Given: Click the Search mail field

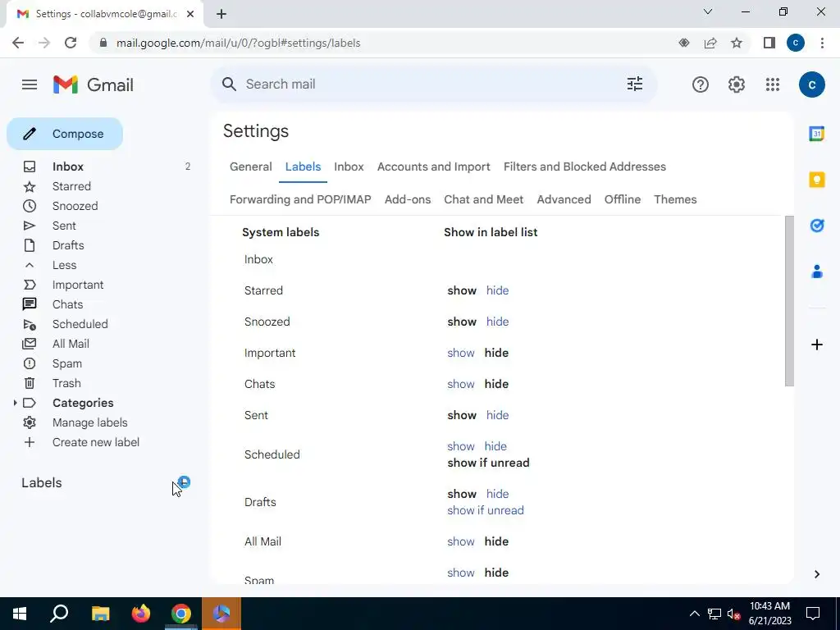Looking at the screenshot, I should (432, 84).
